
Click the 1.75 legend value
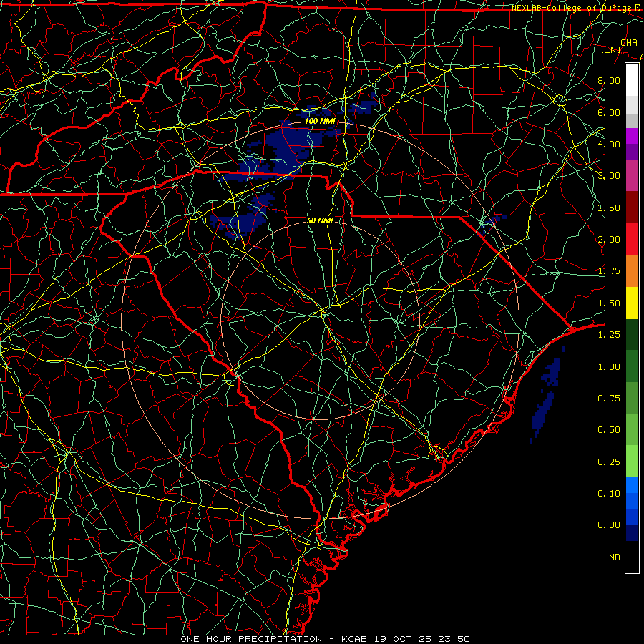(609, 271)
